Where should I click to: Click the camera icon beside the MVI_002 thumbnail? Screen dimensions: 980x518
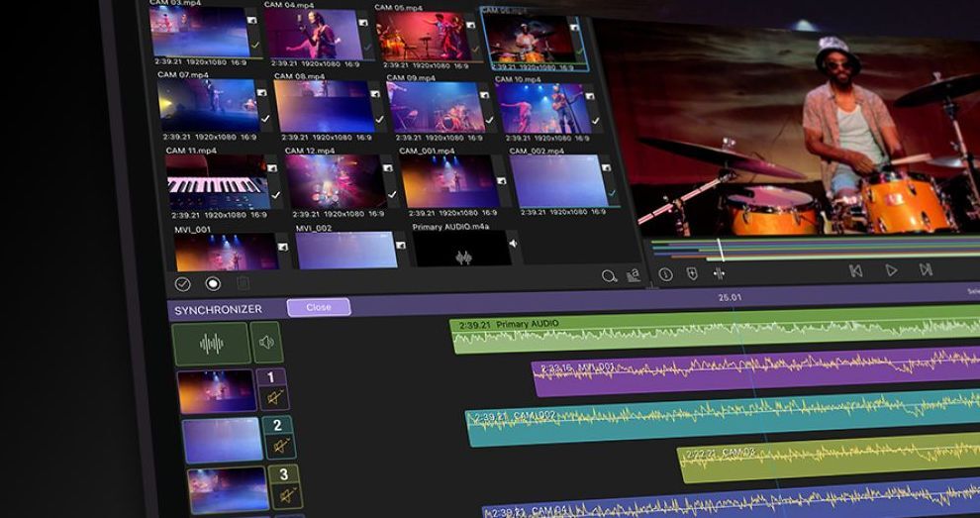pos(401,245)
